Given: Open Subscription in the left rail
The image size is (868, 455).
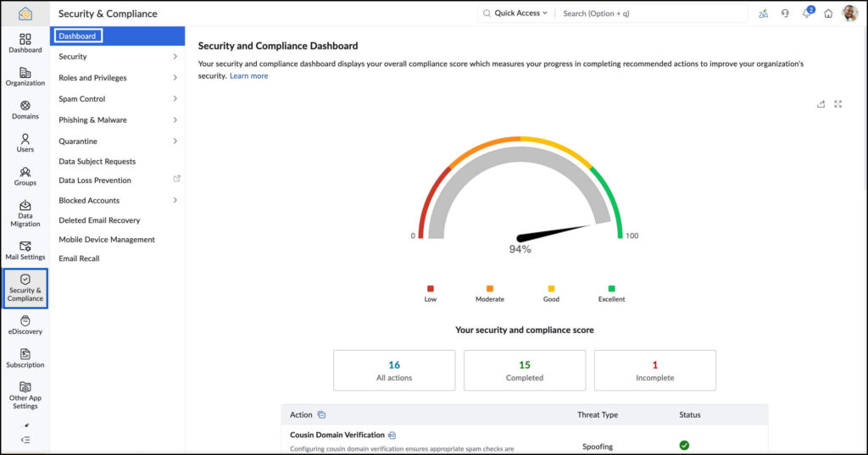Looking at the screenshot, I should click(x=25, y=358).
